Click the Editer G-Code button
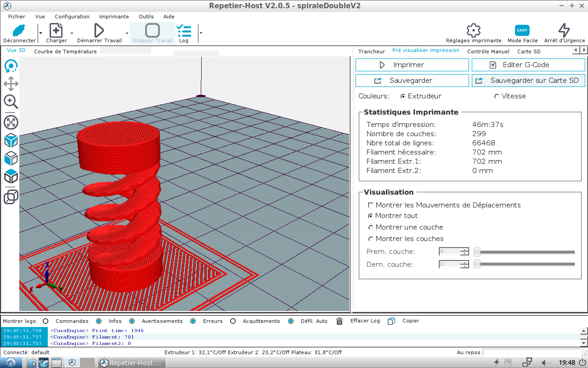The image size is (588, 368). coord(528,65)
